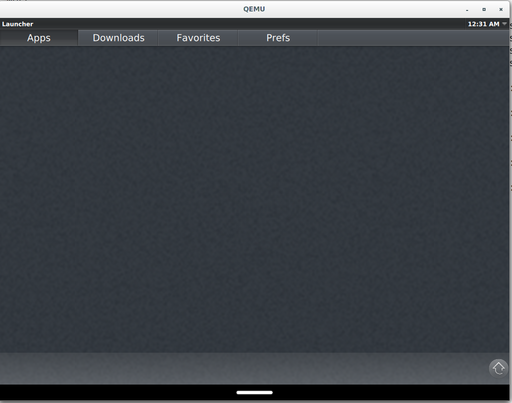Viewport: 512px width, 403px height.
Task: Select the Favorites tab
Action: 198,38
